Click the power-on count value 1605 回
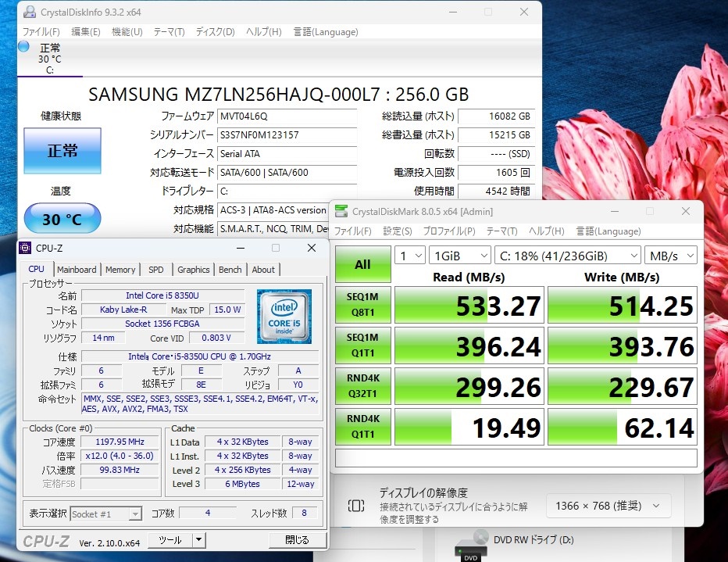This screenshot has height=562, width=728. tap(496, 172)
